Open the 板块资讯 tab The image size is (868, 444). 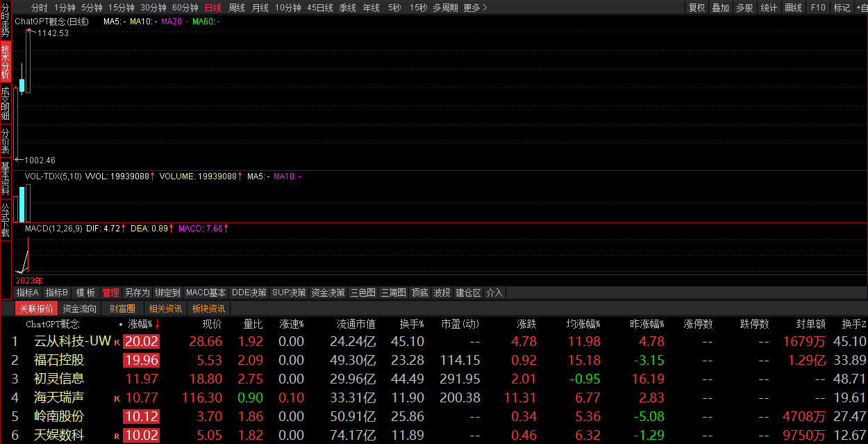(208, 309)
